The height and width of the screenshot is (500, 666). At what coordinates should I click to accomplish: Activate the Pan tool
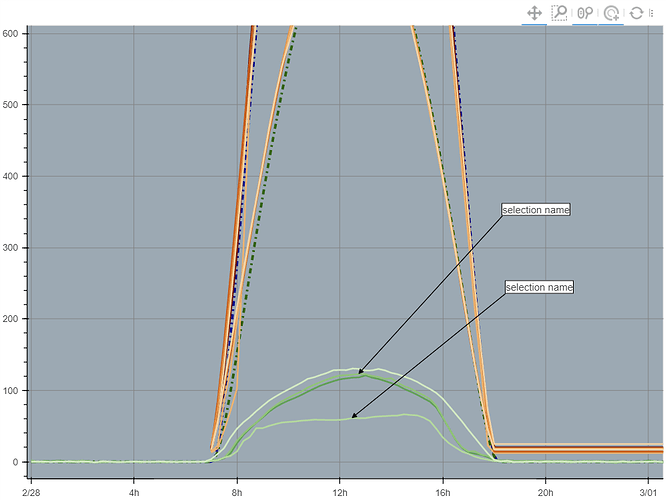click(x=534, y=13)
